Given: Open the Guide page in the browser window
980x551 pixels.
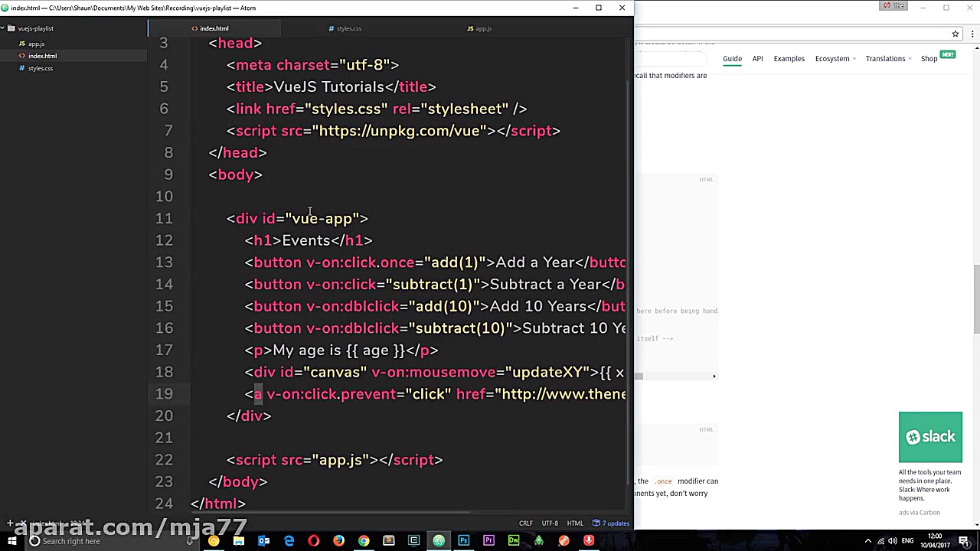Looking at the screenshot, I should point(732,59).
